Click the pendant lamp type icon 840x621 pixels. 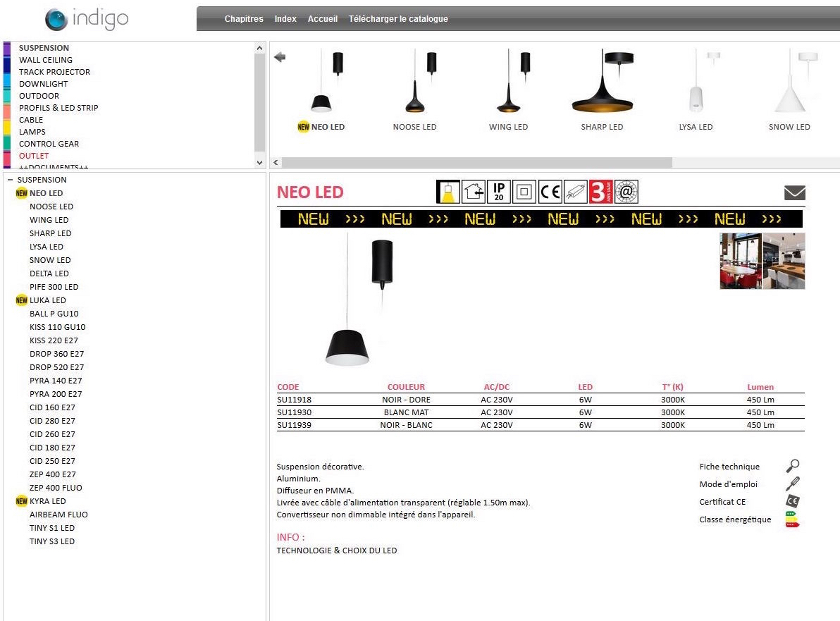pyautogui.click(x=448, y=192)
